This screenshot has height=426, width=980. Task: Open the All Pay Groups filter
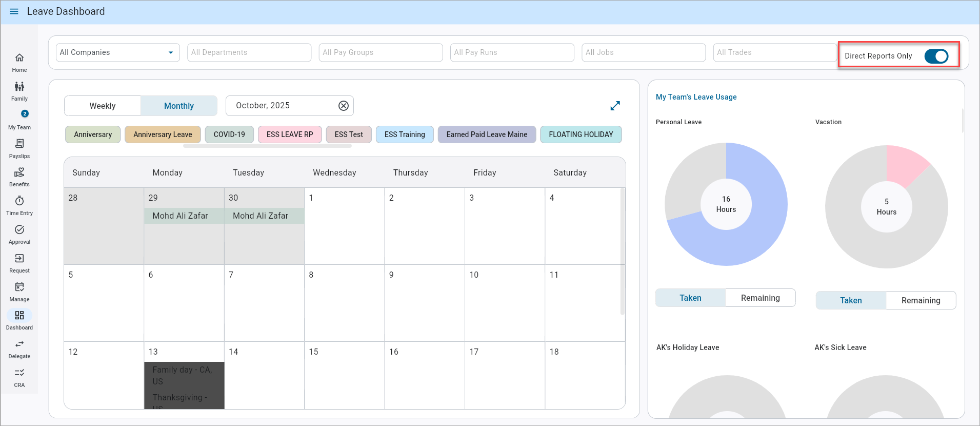pyautogui.click(x=381, y=52)
